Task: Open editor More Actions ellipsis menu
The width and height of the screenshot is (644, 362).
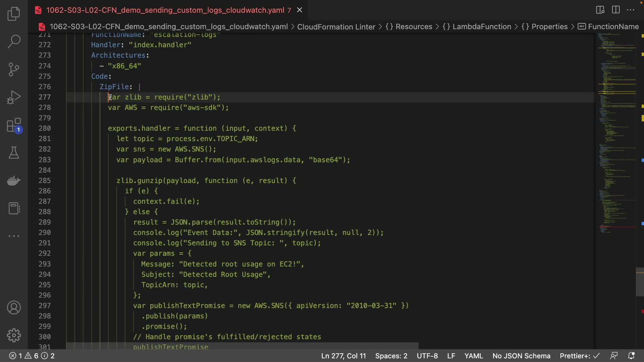Action: click(x=631, y=10)
